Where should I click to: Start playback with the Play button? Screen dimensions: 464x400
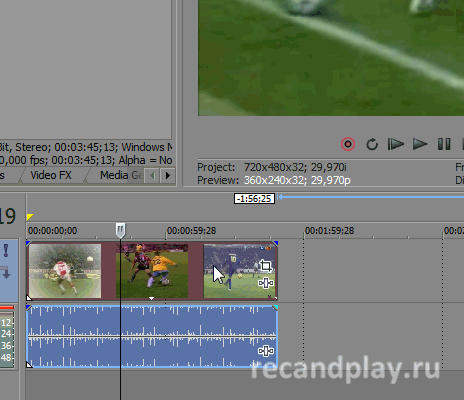pyautogui.click(x=420, y=144)
